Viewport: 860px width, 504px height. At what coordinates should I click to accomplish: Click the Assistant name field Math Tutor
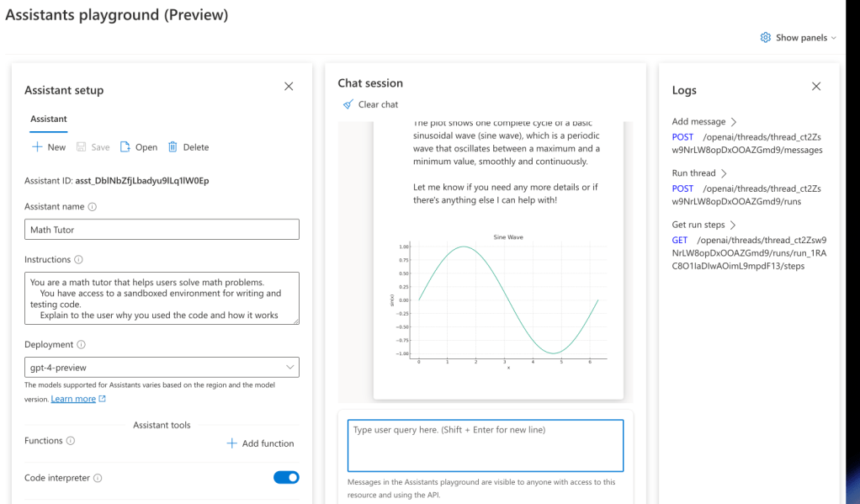pos(162,230)
